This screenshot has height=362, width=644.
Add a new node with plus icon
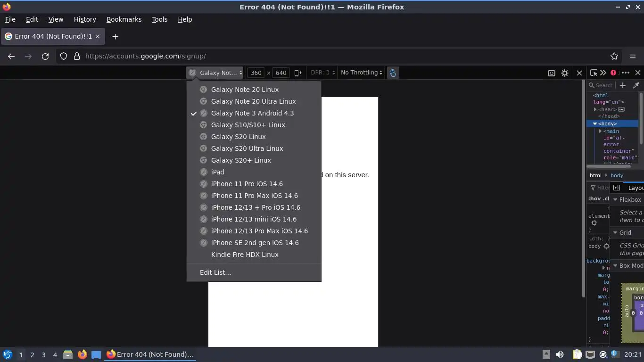623,85
